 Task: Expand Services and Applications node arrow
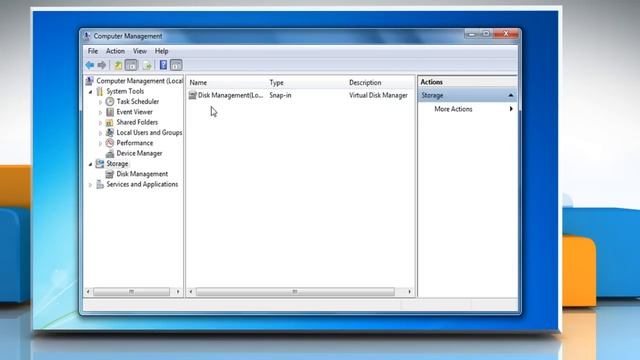click(90, 185)
